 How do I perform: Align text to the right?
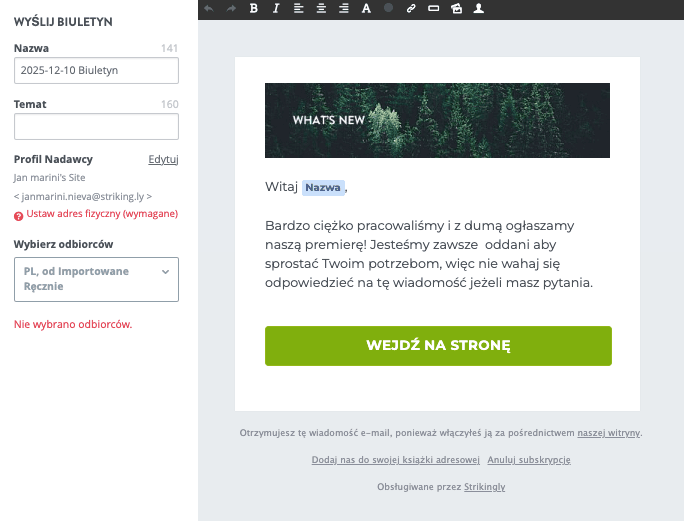click(x=344, y=8)
